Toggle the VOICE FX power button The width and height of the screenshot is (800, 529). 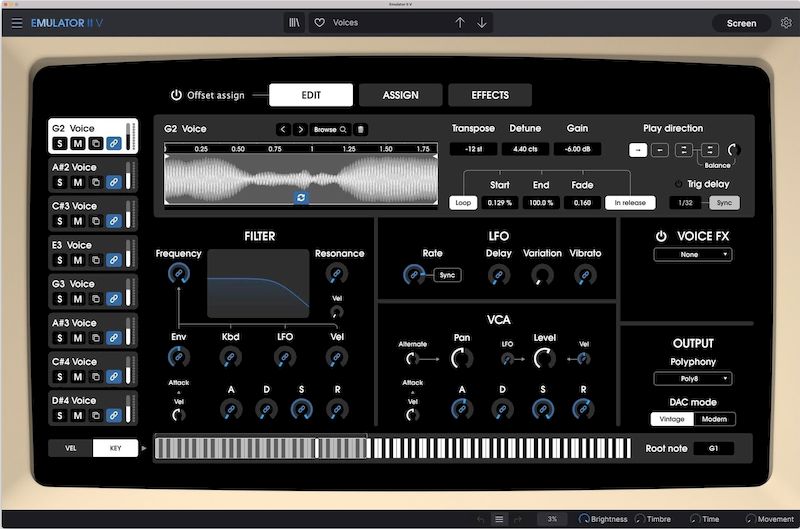coord(661,236)
